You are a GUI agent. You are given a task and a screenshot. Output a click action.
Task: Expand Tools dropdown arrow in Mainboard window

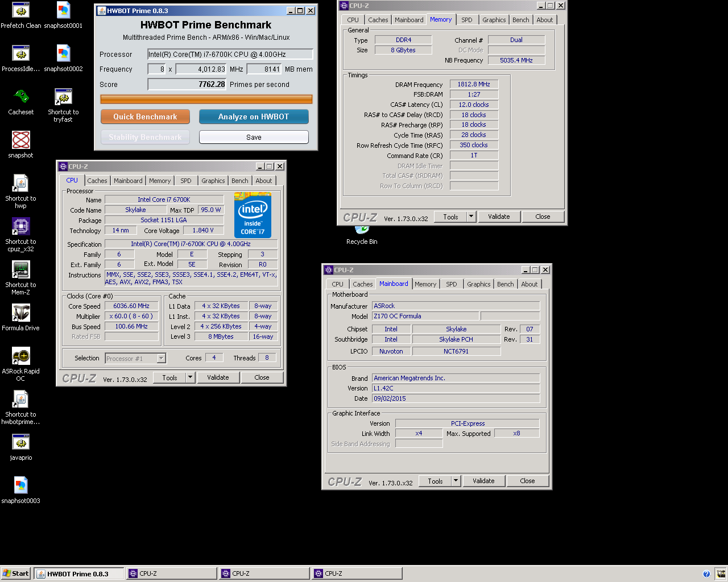(x=456, y=481)
